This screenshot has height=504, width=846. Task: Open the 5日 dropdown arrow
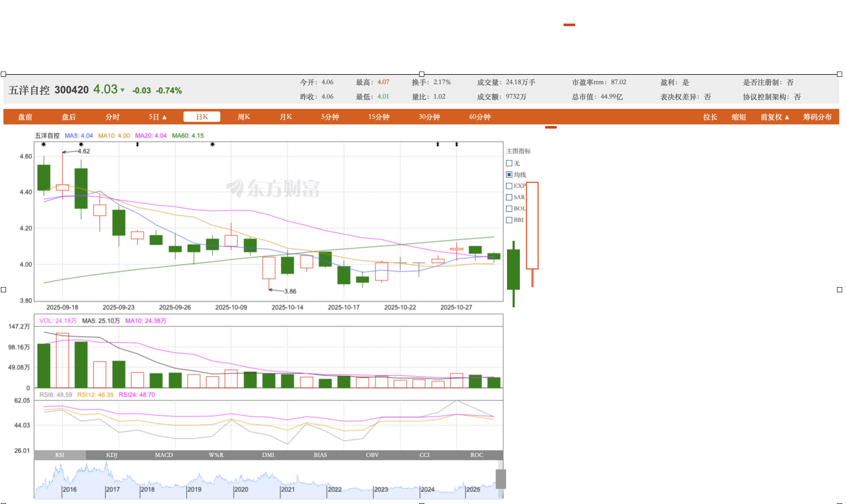[164, 117]
